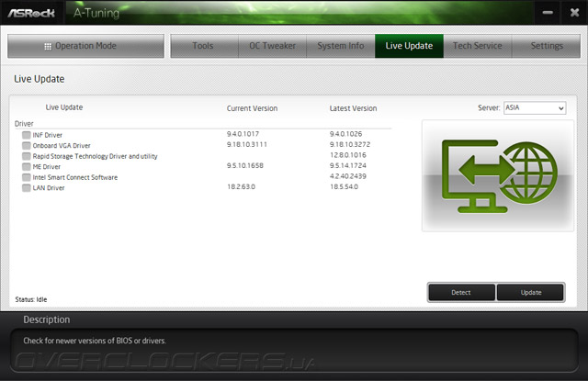
Task: Click LAN Driver current version 18.2.63.0
Action: click(x=241, y=186)
